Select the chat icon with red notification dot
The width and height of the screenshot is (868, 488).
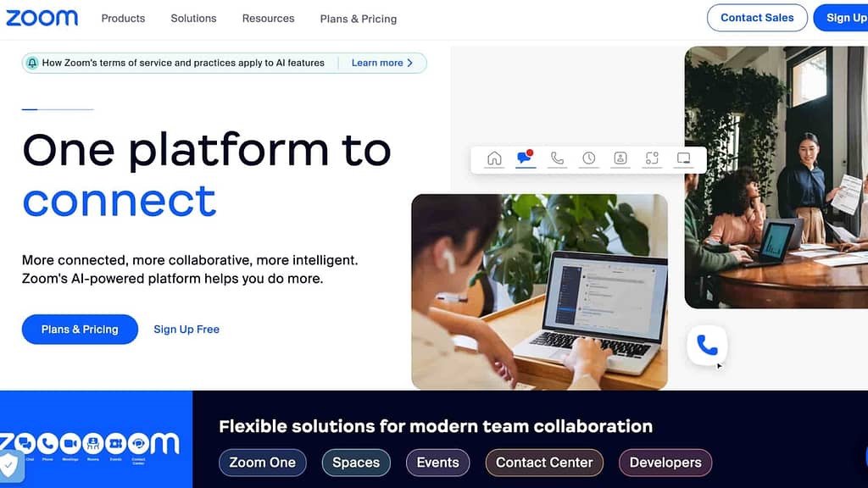pos(526,158)
